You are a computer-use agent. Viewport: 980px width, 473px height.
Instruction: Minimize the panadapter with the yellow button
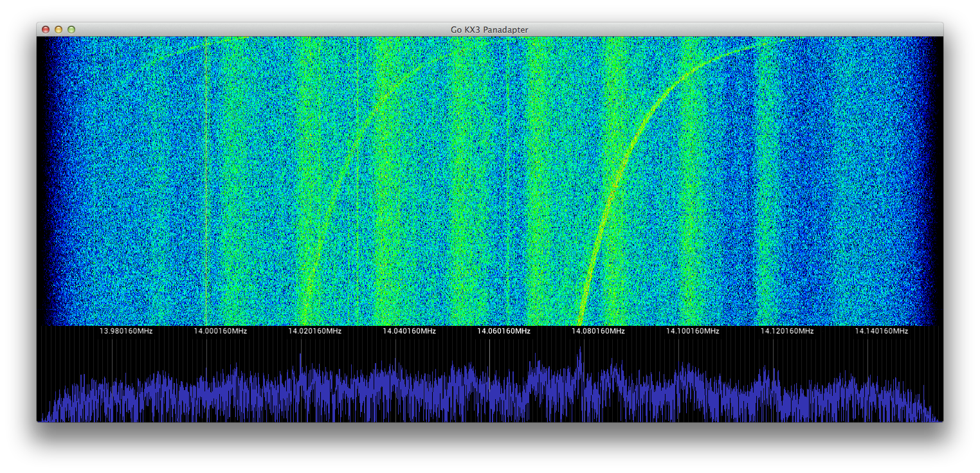pos(59,30)
